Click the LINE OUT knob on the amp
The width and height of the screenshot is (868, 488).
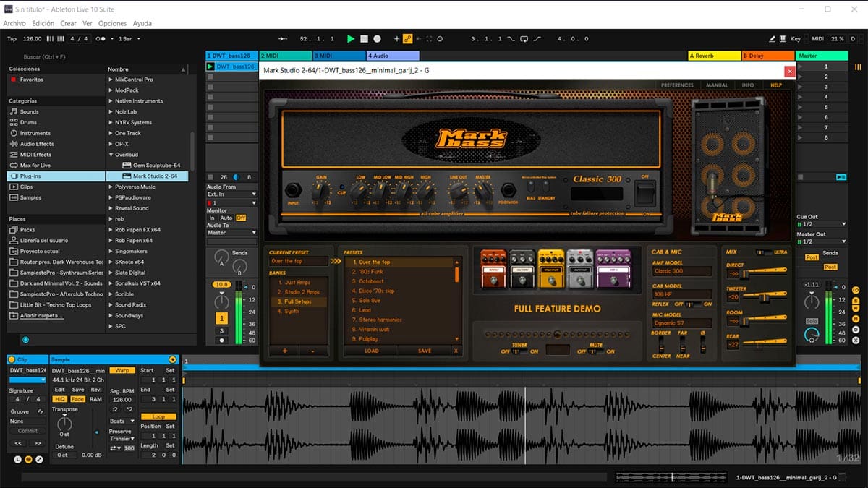point(459,191)
